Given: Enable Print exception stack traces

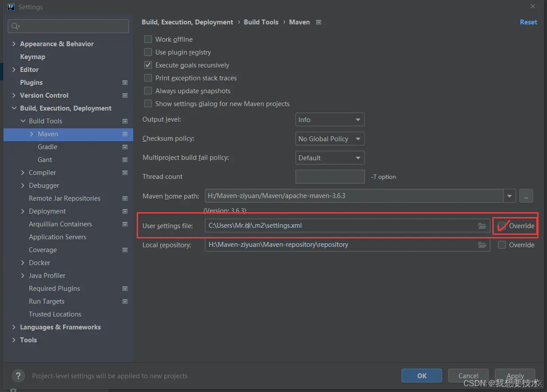Looking at the screenshot, I should [x=148, y=78].
